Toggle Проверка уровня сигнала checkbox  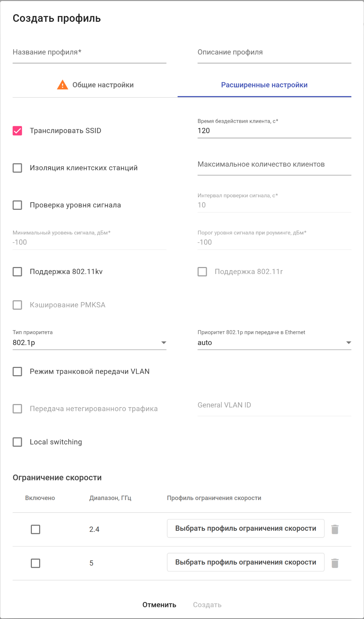click(17, 205)
